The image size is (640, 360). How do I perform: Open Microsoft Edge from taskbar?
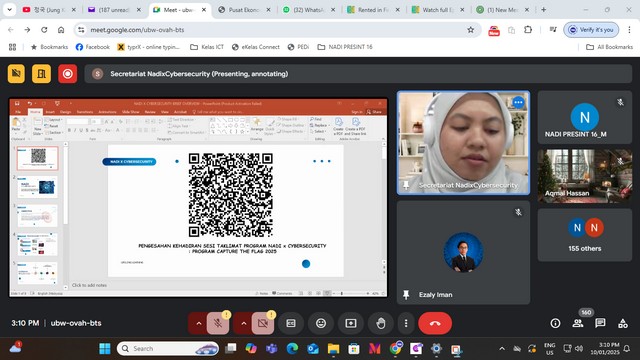pyautogui.click(x=292, y=349)
